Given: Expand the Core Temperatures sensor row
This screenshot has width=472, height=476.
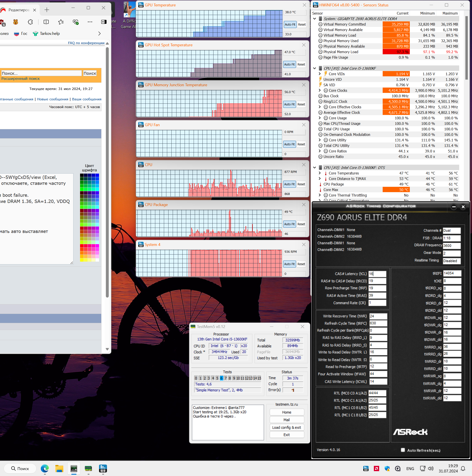Looking at the screenshot, I should [x=320, y=173].
